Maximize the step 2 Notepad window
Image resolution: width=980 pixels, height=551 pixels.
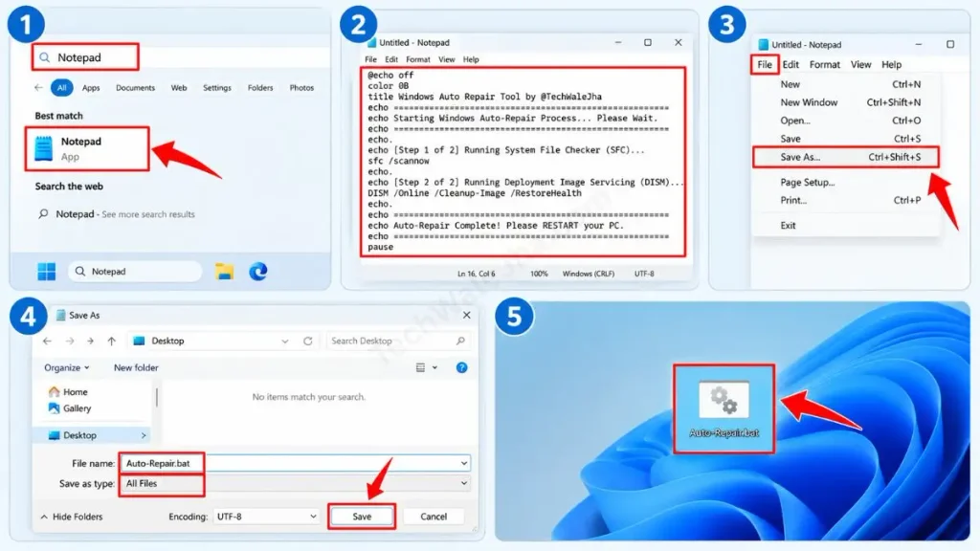pyautogui.click(x=648, y=42)
